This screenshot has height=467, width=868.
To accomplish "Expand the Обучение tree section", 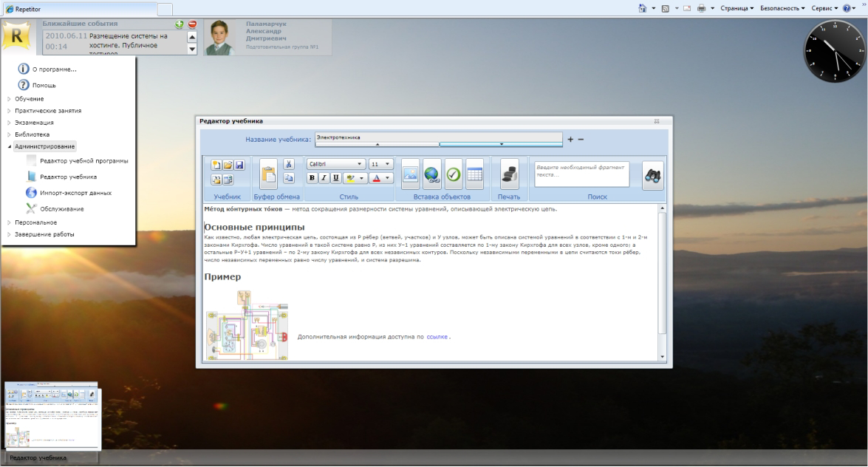I will click(10, 99).
